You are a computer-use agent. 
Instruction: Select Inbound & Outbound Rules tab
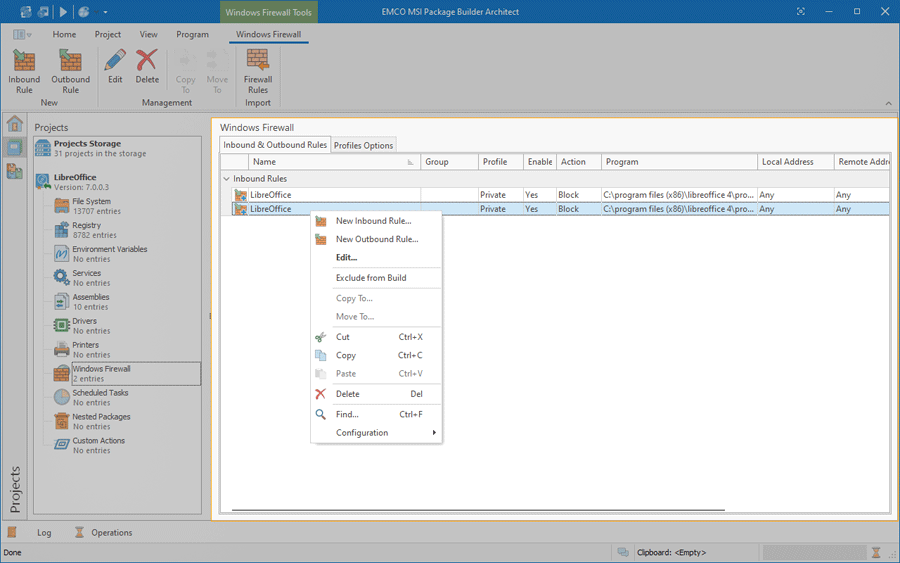tap(275, 145)
